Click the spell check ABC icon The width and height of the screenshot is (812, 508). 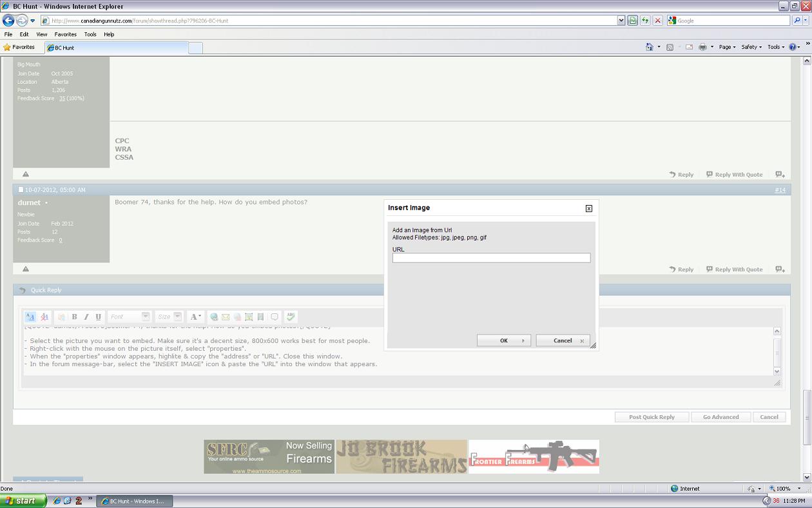(x=291, y=317)
